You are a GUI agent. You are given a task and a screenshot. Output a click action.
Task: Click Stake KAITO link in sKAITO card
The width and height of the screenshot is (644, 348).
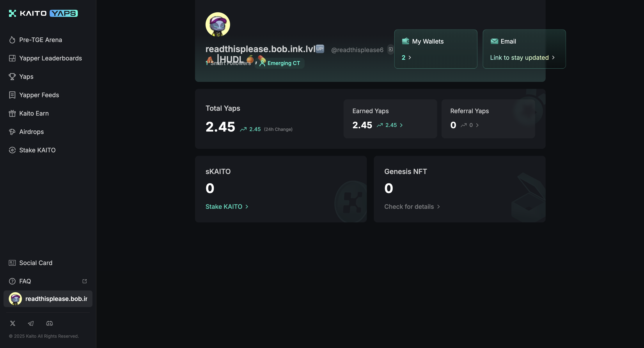tap(227, 206)
